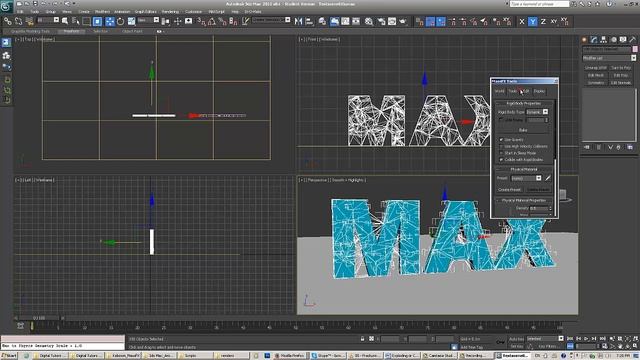
Task: Toggle the selection lock icon in status bar
Action: [x=362, y=339]
